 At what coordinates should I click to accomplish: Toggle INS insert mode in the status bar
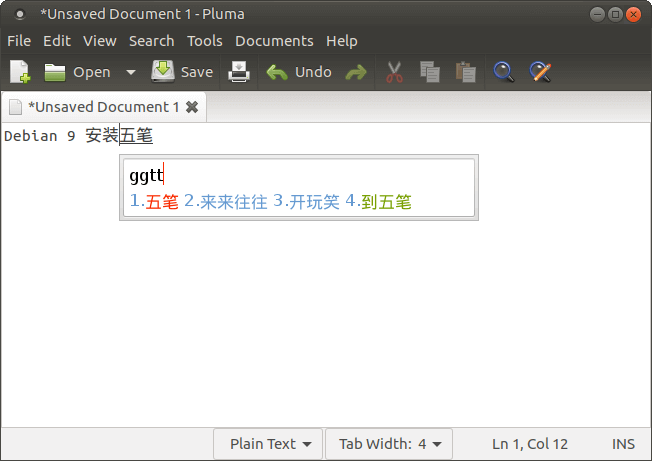click(x=623, y=444)
